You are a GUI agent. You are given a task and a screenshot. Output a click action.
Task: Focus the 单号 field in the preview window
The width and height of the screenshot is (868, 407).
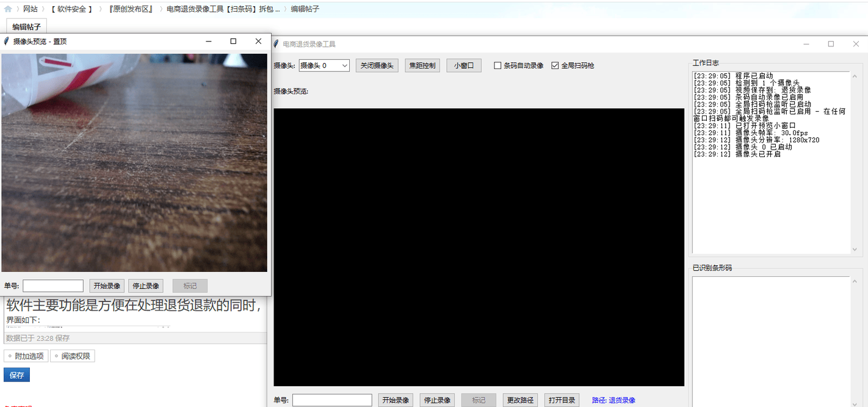click(53, 285)
